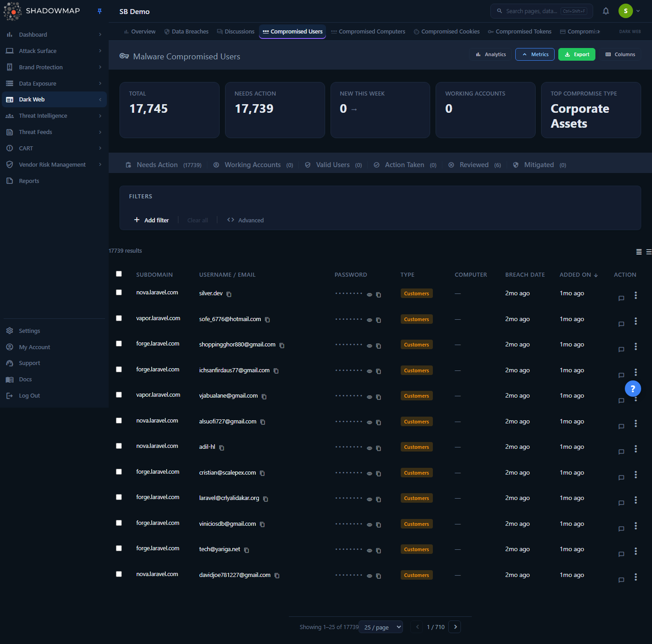Open comment icon for silver.dev row

[x=621, y=298]
